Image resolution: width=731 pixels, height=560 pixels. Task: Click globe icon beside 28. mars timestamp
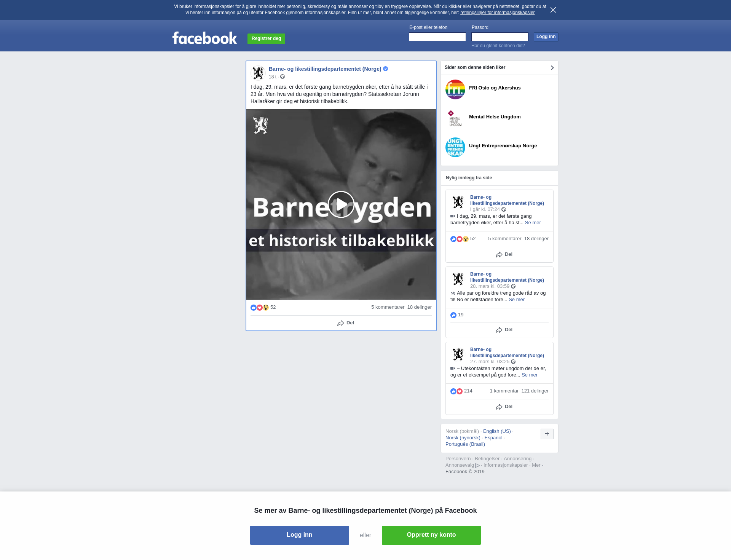(513, 286)
